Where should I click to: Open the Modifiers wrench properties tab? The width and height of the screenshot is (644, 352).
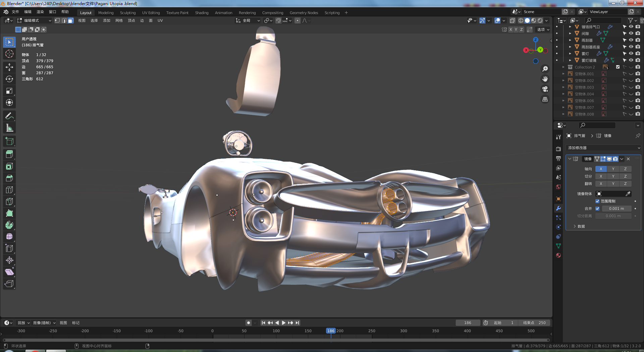558,208
